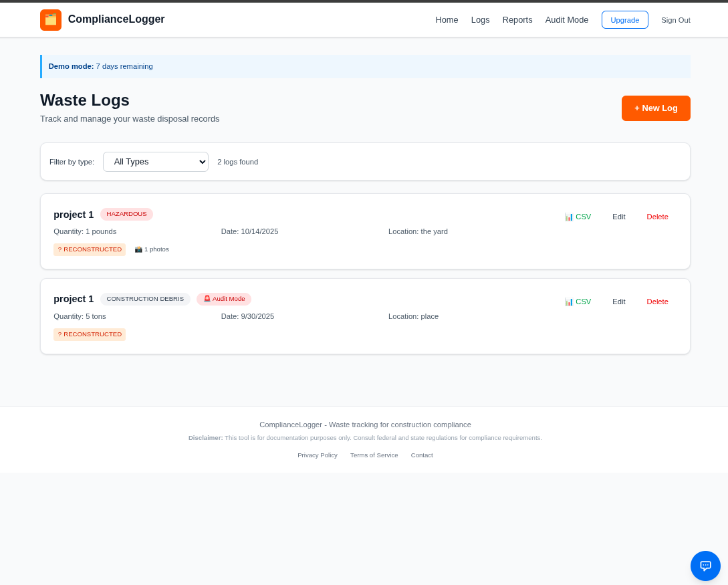
Task: Open the Reports page from the navbar
Action: 517,20
